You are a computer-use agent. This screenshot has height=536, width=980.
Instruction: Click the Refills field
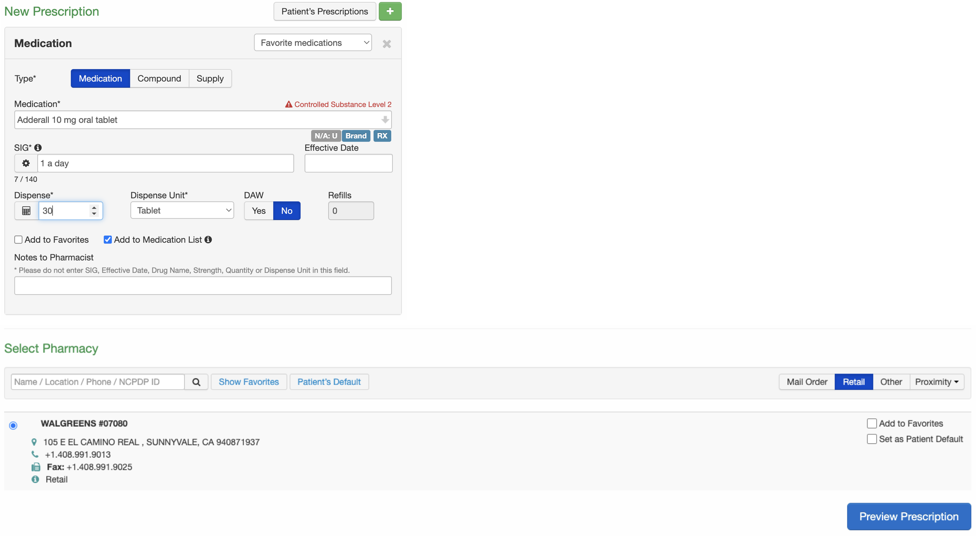351,211
